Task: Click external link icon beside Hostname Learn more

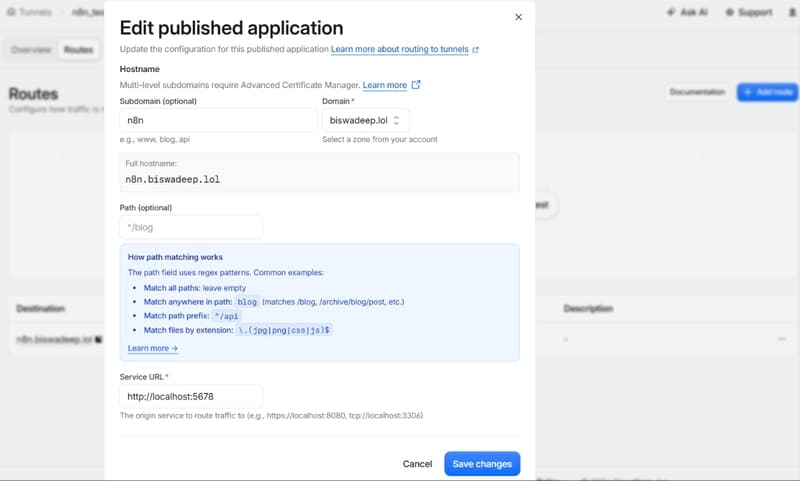Action: point(416,85)
